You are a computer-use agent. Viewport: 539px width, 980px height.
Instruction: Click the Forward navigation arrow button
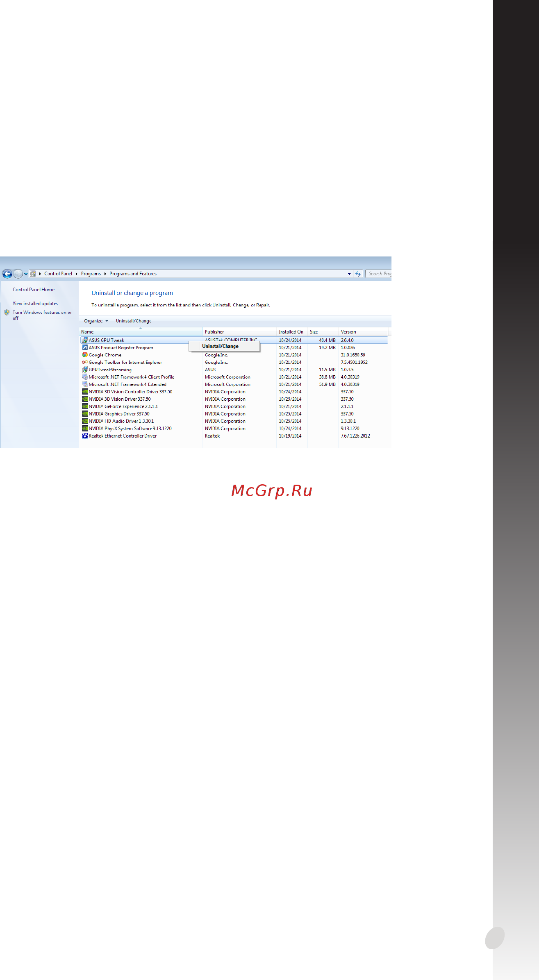[x=18, y=274]
